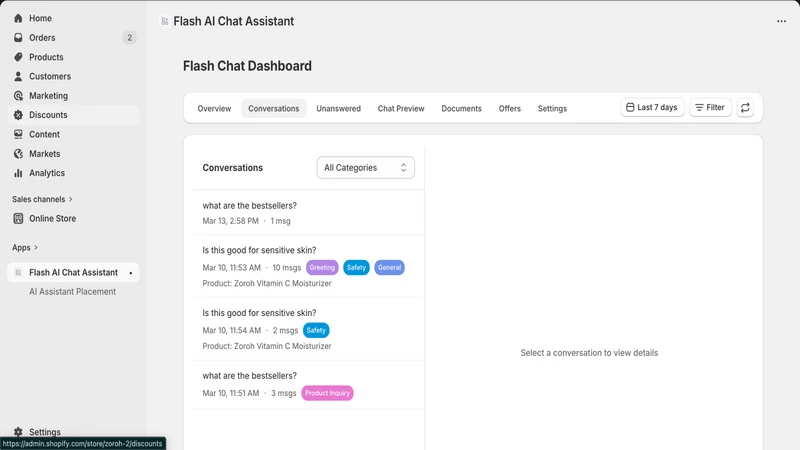This screenshot has width=800, height=450.
Task: Click the Safety tag next to Greeting
Action: tap(356, 267)
